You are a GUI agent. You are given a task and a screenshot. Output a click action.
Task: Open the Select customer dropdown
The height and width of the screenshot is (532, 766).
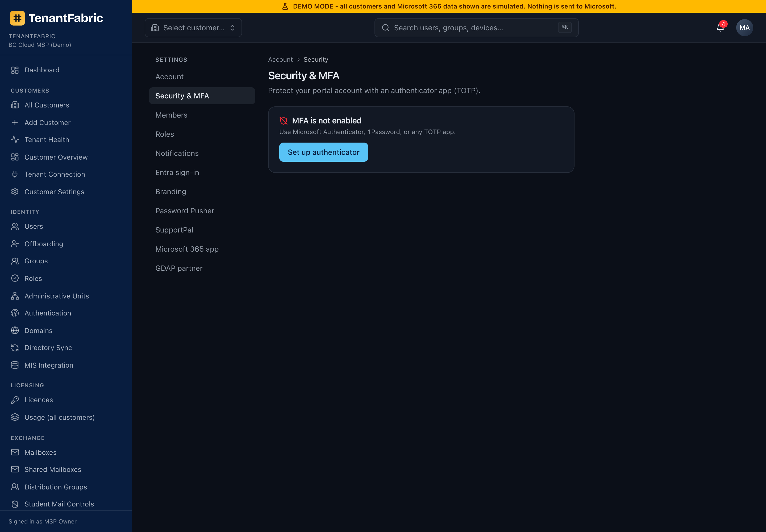coord(193,28)
